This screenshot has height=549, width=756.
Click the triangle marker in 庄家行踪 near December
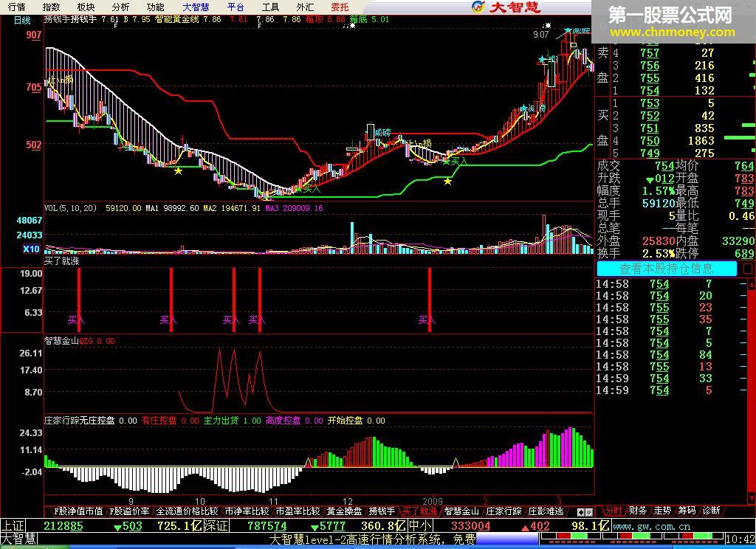click(x=309, y=463)
